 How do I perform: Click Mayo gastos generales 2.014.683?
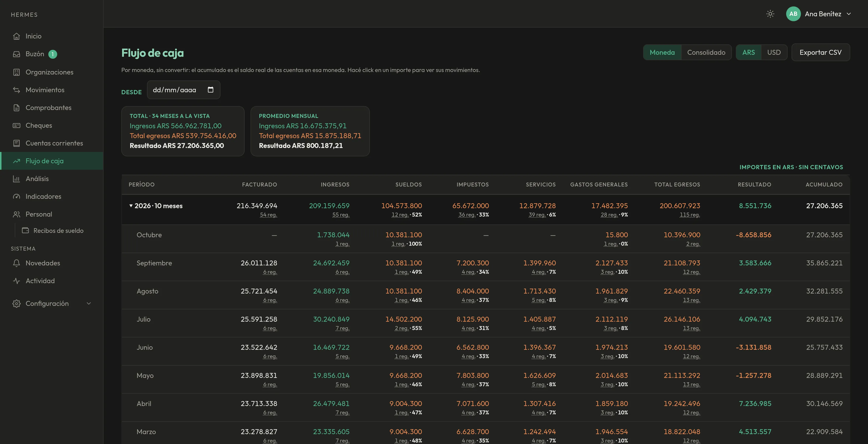pyautogui.click(x=611, y=375)
